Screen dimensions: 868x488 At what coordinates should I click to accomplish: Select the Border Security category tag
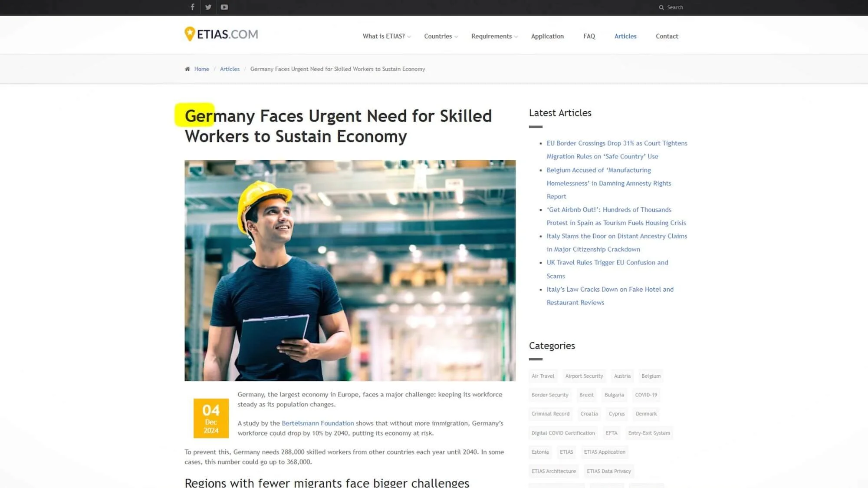pyautogui.click(x=550, y=395)
